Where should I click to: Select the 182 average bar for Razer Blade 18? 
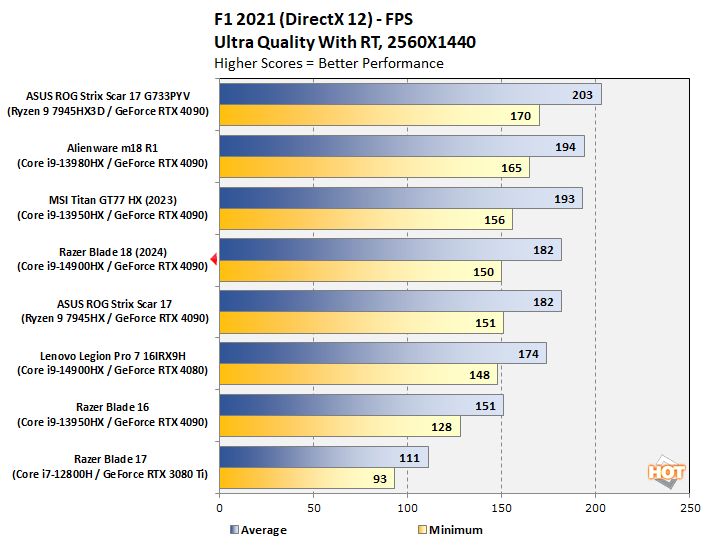point(391,250)
